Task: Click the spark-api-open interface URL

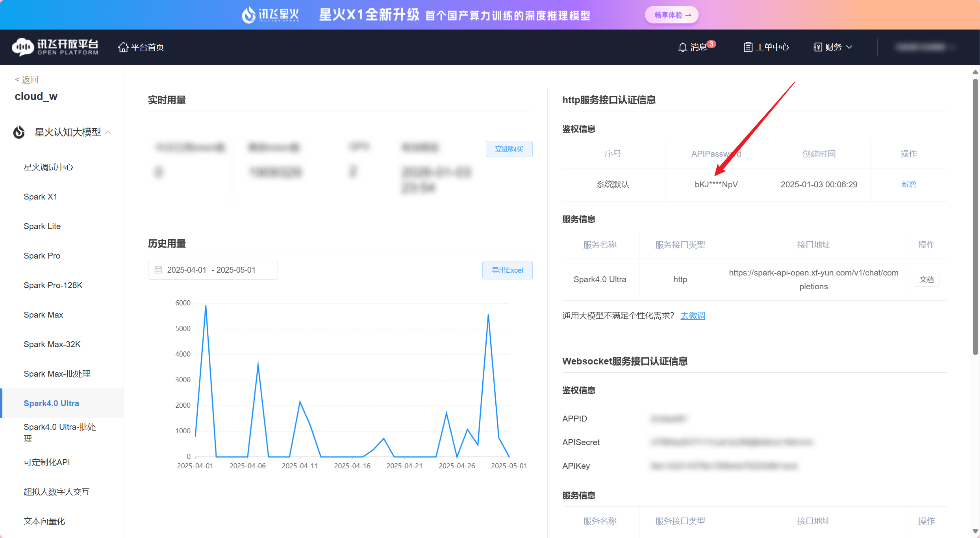Action: click(x=813, y=279)
